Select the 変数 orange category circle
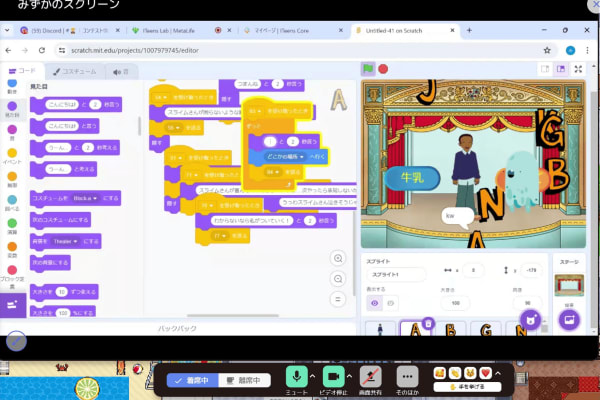Viewport: 600px width, 400px height. click(x=12, y=247)
